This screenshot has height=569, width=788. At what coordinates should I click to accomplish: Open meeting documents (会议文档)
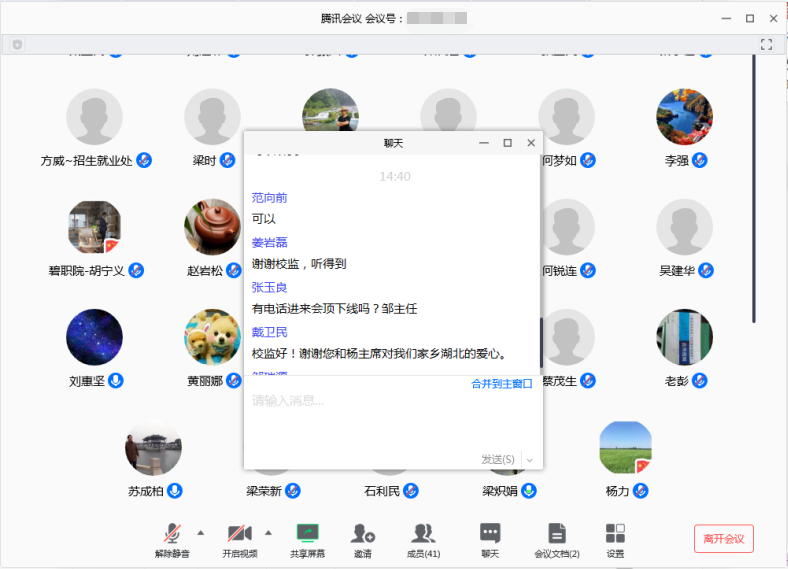[557, 533]
